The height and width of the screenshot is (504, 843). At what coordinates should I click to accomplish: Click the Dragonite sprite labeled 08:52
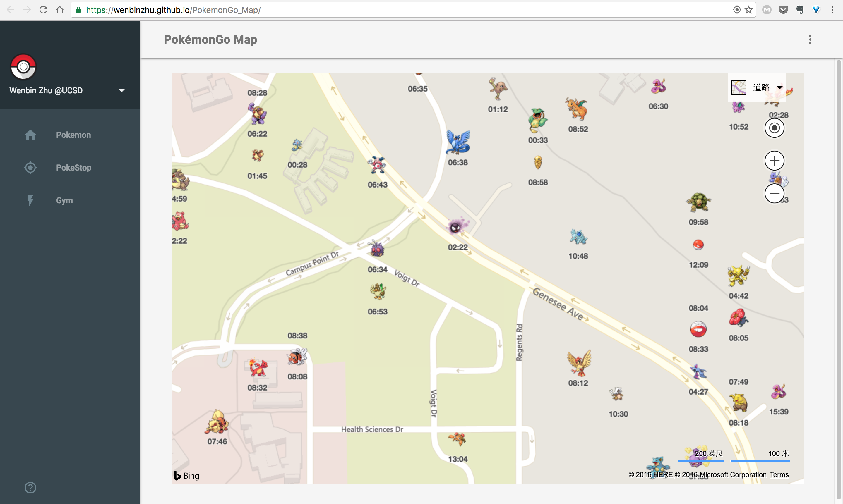point(577,109)
